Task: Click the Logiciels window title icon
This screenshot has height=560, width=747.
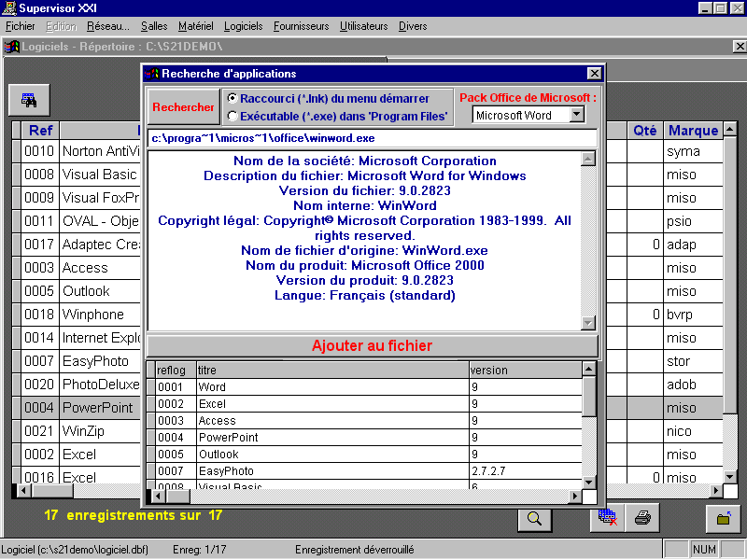Action: point(11,47)
